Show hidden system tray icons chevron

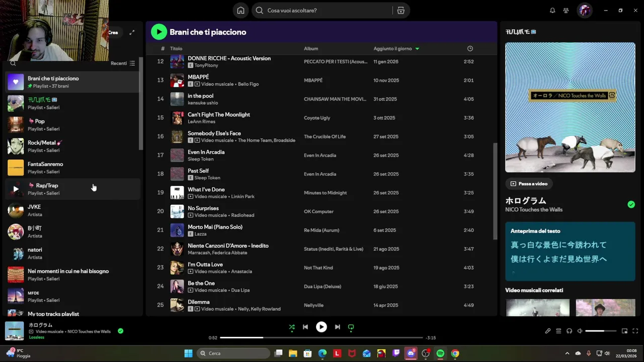coord(567,353)
